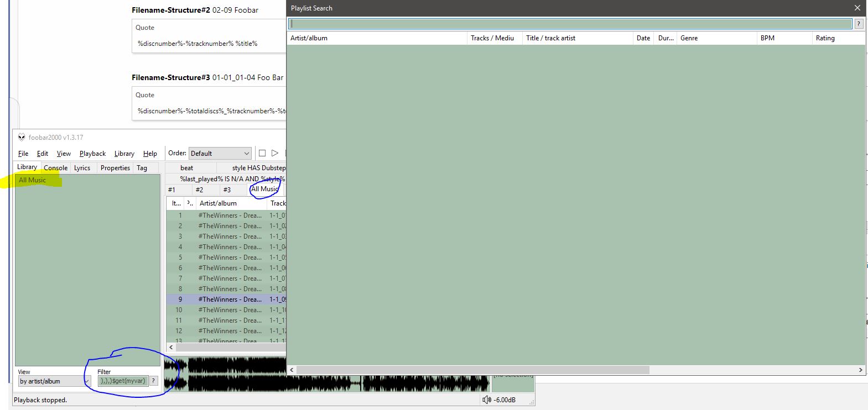Image resolution: width=868 pixels, height=410 pixels.
Task: Click Filename-Structure#2 quote text '%discnumber%-%tracknumber% %title%'
Action: [197, 44]
